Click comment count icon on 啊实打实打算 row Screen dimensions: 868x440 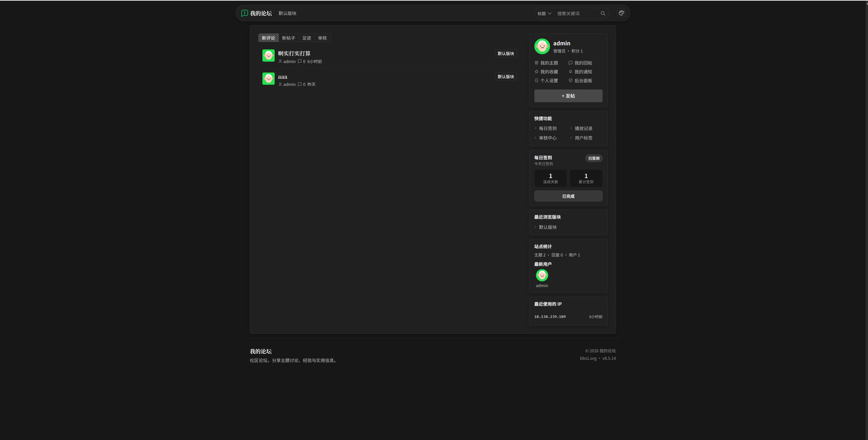[300, 61]
